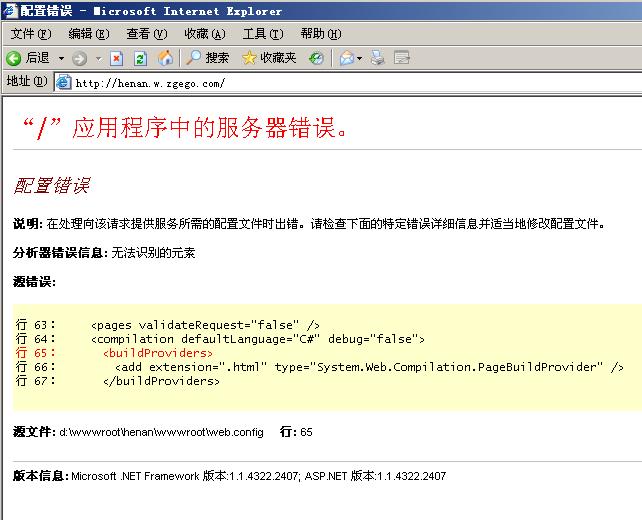Click the Back (后退) navigation button
Viewport: 642px width, 520px height.
click(x=28, y=58)
